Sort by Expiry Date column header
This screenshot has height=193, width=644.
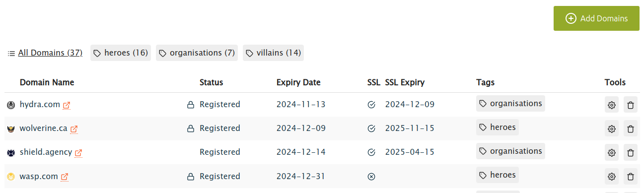[x=298, y=82]
